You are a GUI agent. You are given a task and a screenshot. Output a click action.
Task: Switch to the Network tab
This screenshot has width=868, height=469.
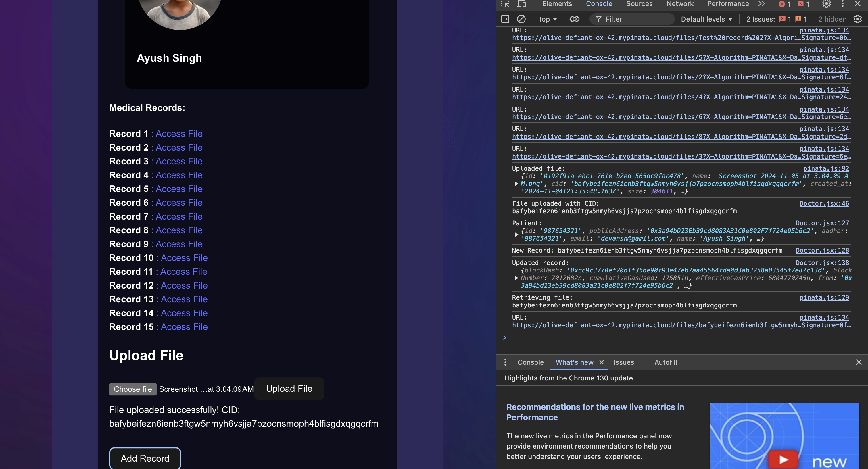(680, 4)
